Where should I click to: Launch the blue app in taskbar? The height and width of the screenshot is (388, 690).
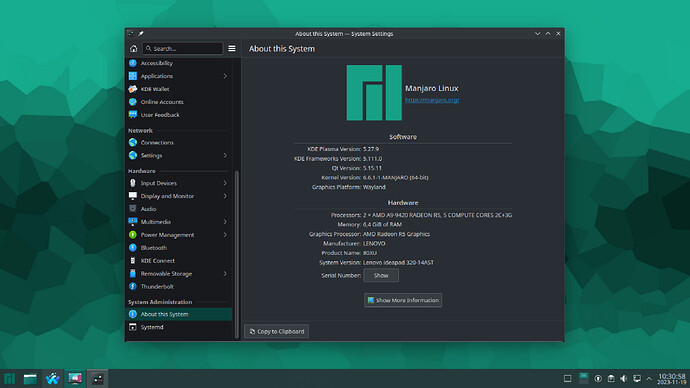coord(52,378)
